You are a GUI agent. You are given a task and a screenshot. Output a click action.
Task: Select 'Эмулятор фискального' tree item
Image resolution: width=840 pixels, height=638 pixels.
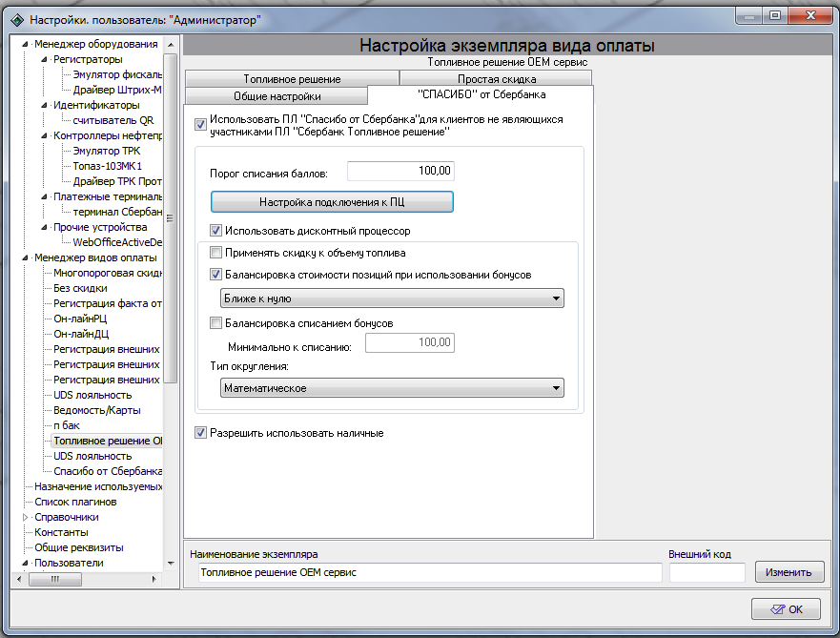117,74
